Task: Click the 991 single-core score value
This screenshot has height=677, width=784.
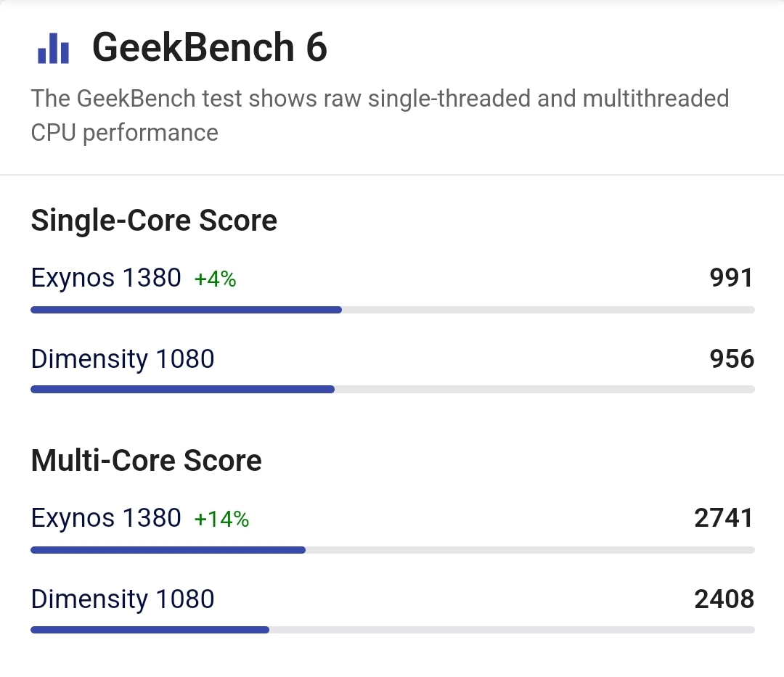Action: pyautogui.click(x=732, y=278)
